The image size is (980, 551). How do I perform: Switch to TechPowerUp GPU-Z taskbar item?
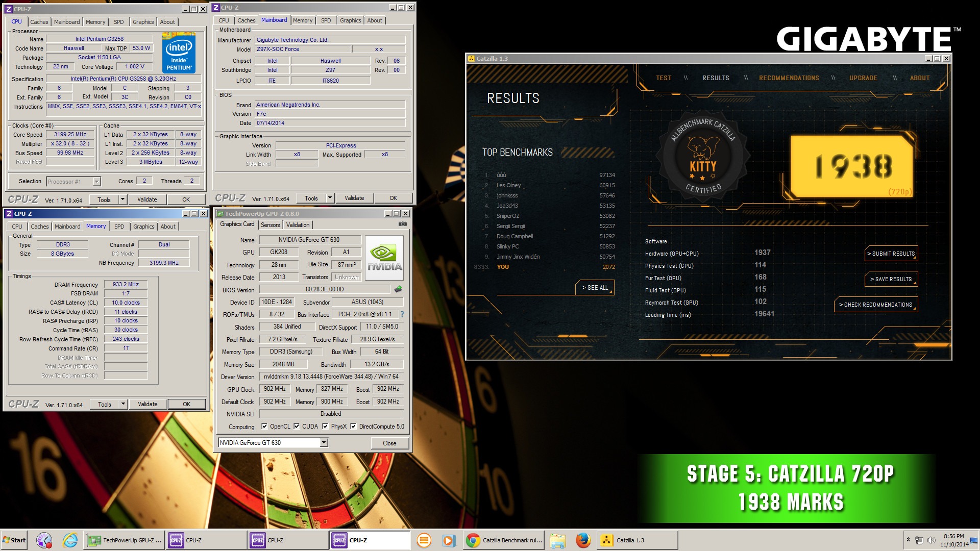pyautogui.click(x=125, y=540)
